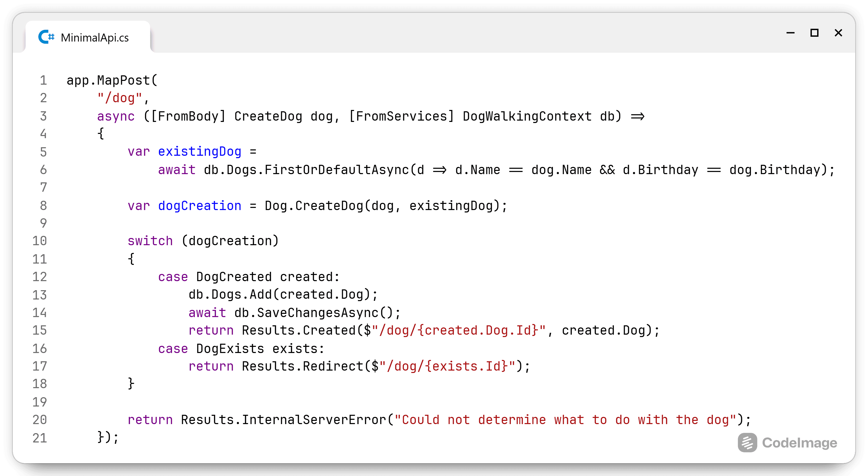Maximize the code window
This screenshot has width=868, height=476.
(x=814, y=33)
